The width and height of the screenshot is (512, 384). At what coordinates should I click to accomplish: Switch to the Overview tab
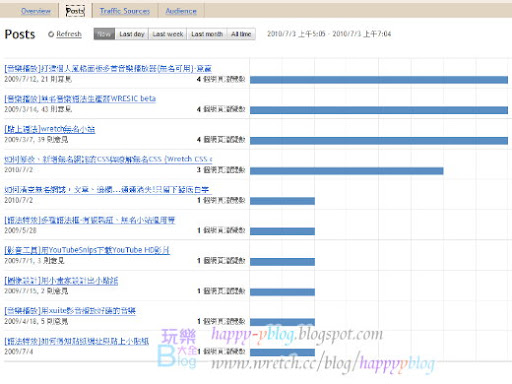click(x=36, y=11)
